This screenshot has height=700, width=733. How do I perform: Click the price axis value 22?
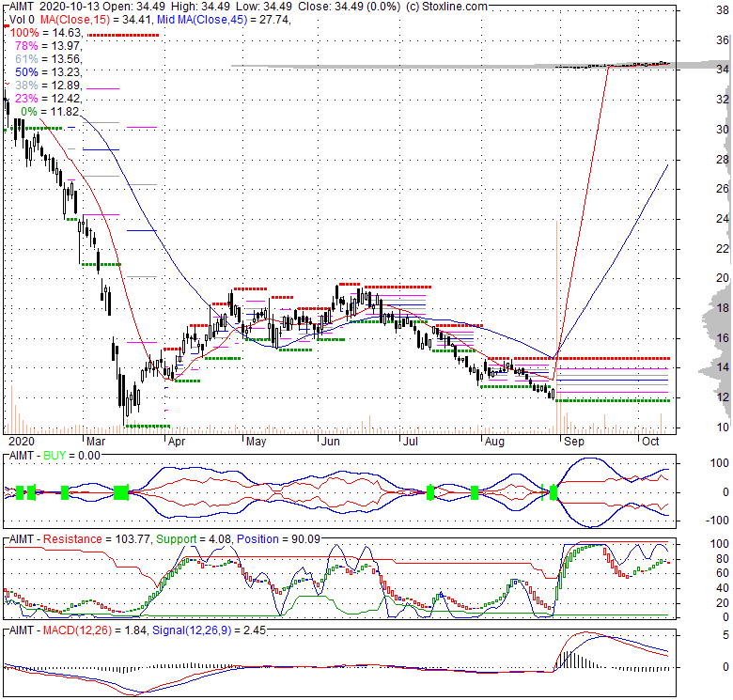tap(723, 249)
